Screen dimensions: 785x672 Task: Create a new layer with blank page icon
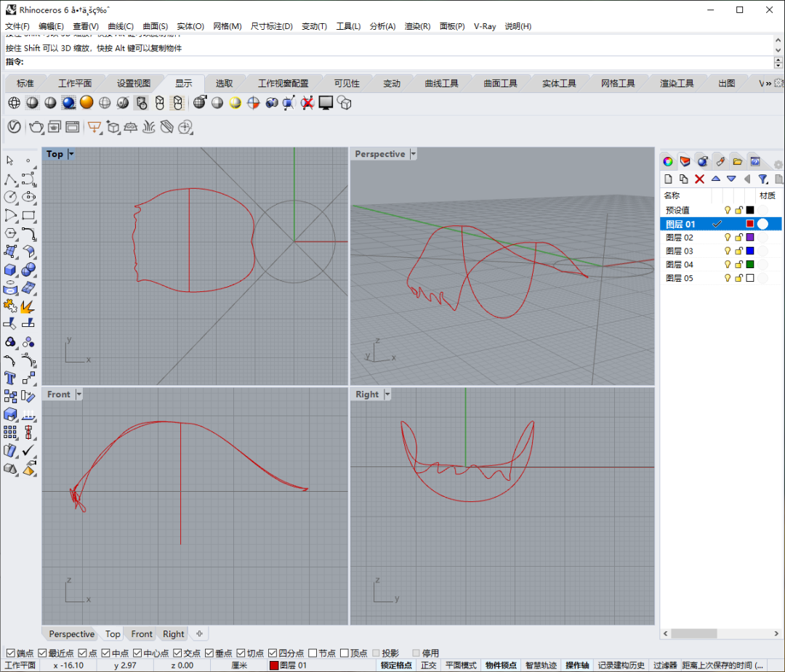coord(668,179)
